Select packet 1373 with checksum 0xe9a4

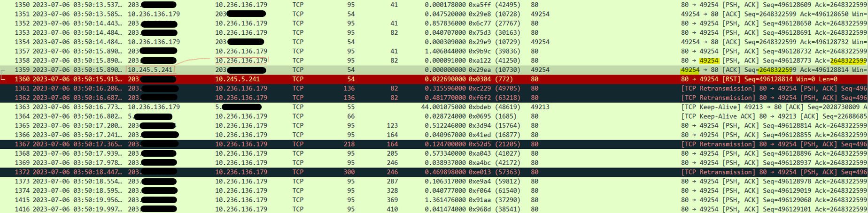click(434, 182)
